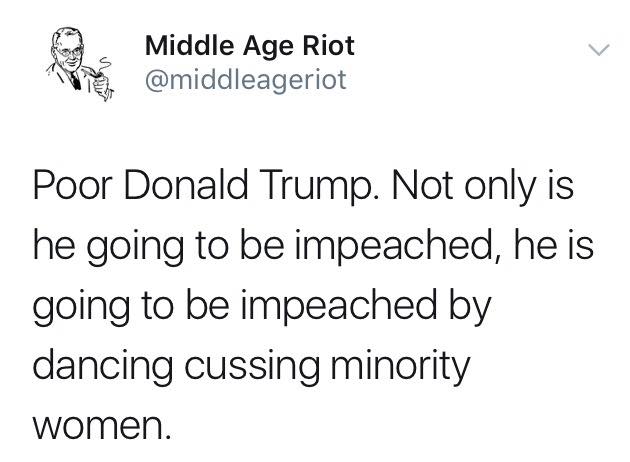Screen dimensions: 630x462
Task: Click the phrase 'going to be impeached by'
Action: 262,305
